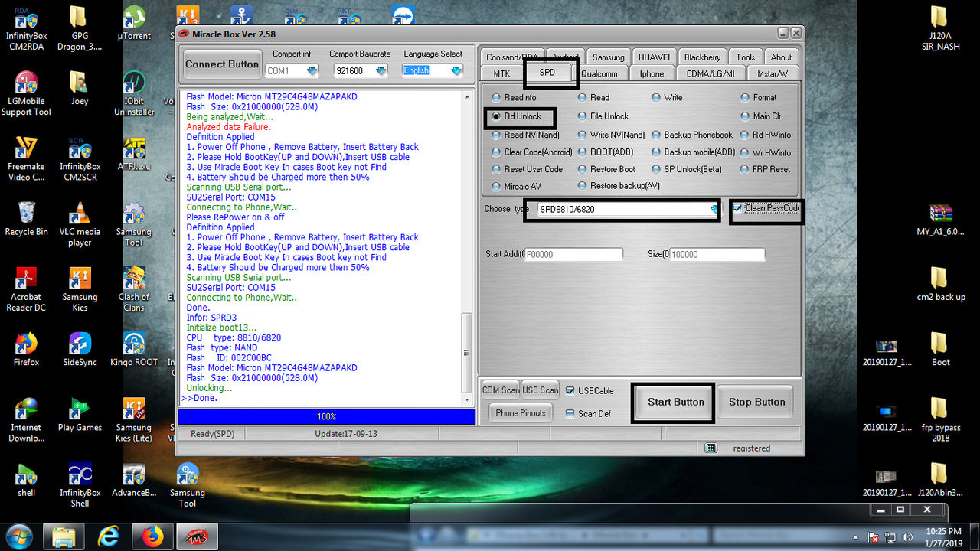
Task: Open the CDMA/LG/MI tab
Action: coord(710,73)
